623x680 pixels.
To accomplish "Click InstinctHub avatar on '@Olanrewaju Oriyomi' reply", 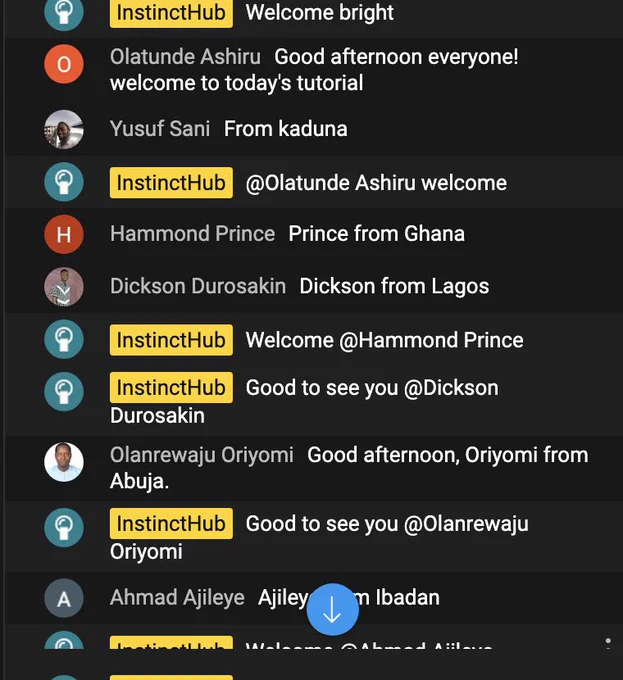I will 64,527.
